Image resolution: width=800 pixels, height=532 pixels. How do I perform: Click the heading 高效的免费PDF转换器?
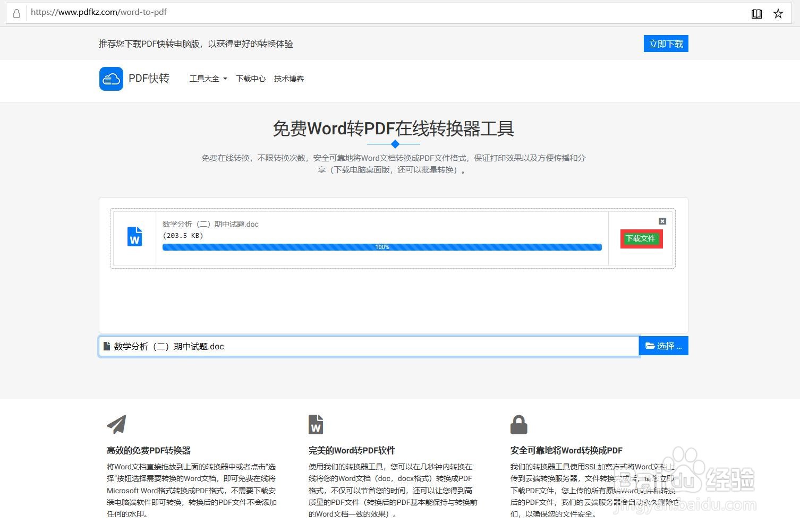[149, 450]
